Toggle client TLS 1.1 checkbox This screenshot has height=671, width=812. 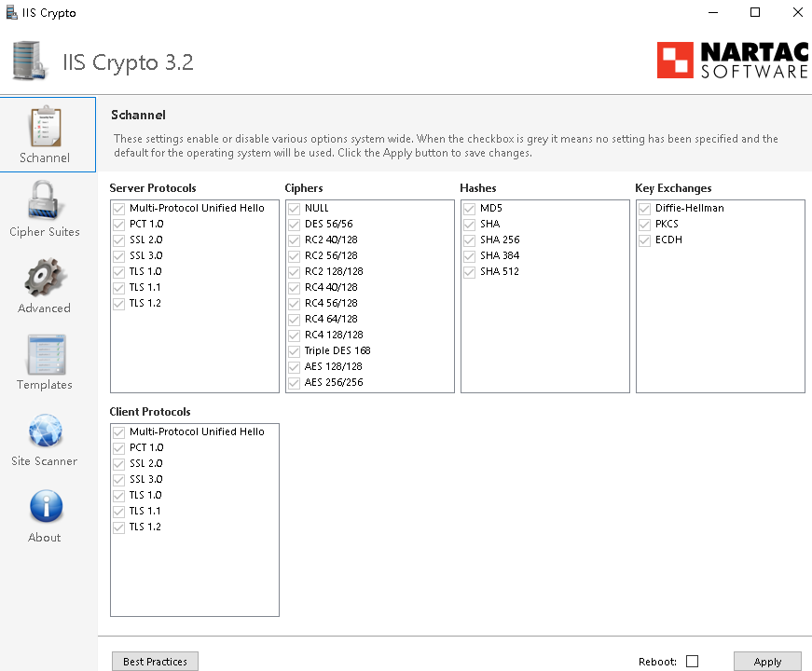pos(119,512)
